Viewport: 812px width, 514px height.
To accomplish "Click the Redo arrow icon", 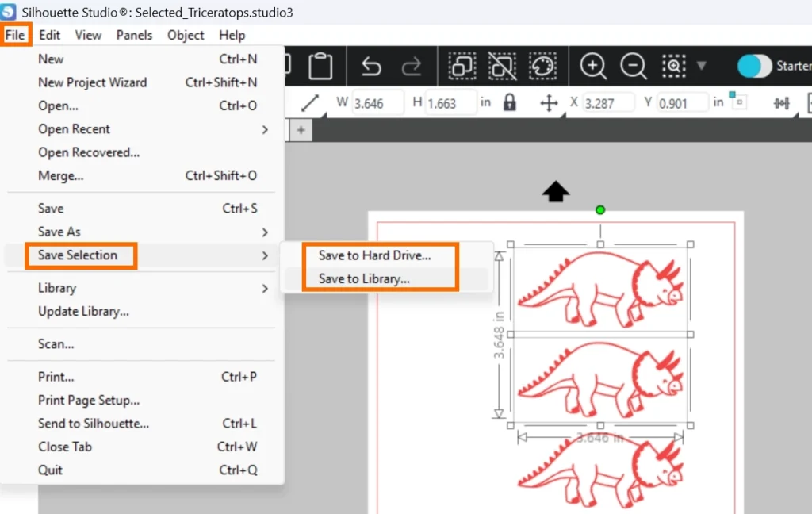I will click(412, 67).
